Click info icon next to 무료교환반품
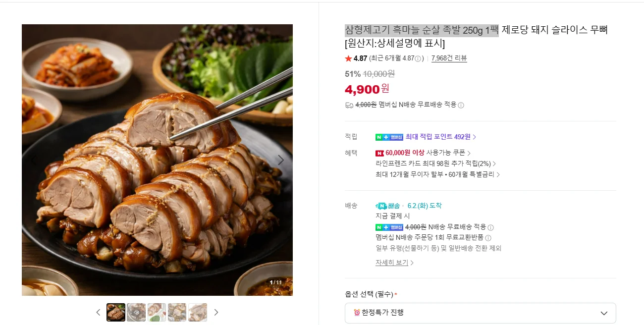 tap(488, 238)
